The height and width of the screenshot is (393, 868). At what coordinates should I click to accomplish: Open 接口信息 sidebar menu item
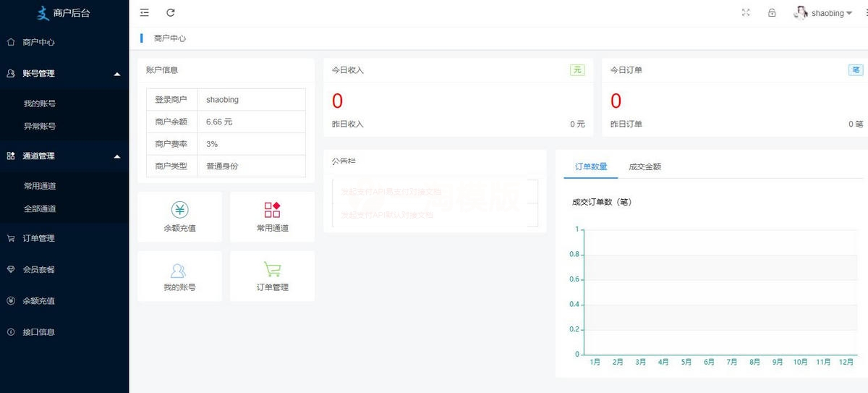coord(38,332)
